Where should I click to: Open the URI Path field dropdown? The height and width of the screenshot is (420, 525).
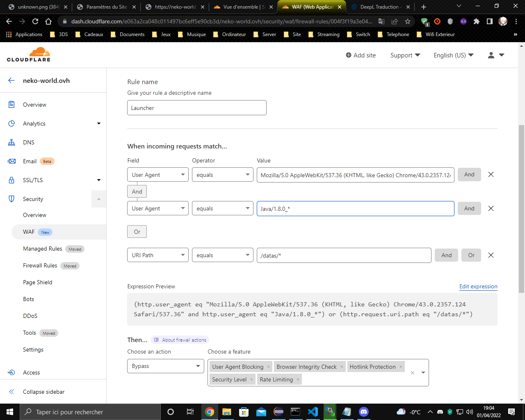coord(158,255)
